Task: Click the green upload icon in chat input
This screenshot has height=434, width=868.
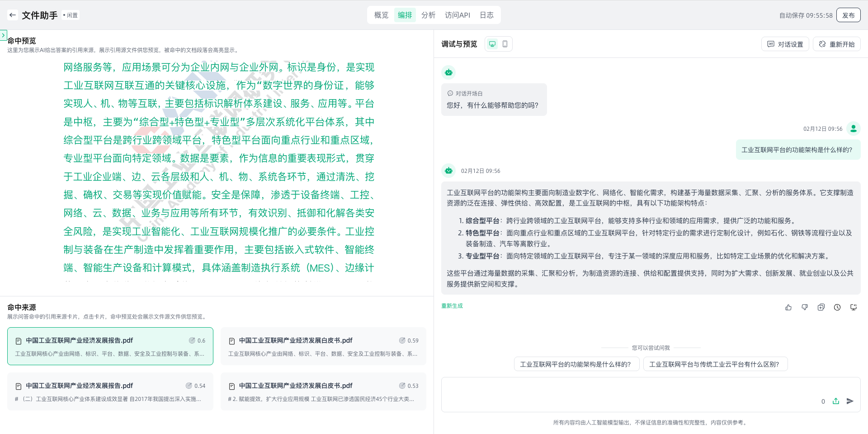Action: point(836,401)
